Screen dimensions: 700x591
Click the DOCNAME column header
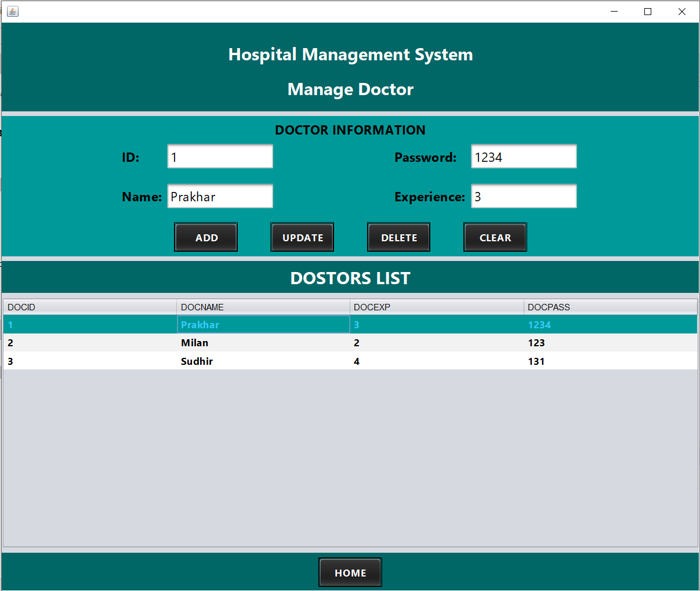261,307
